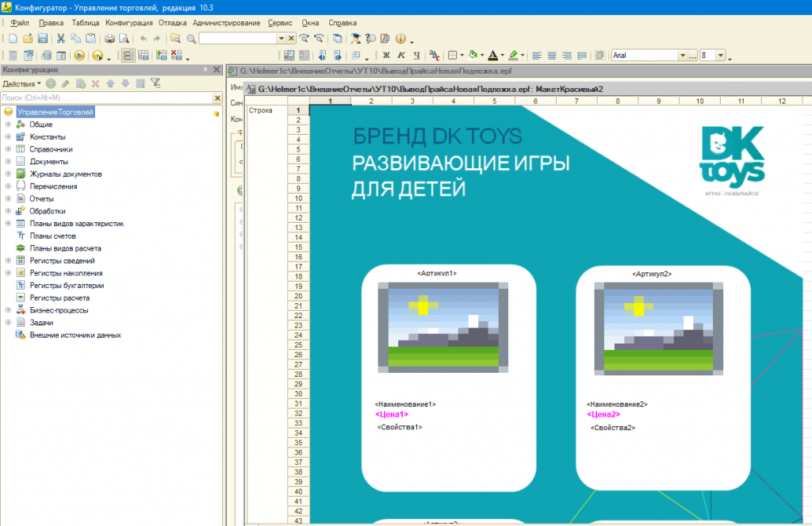Expand the Регистры сведений tree node
This screenshot has height=526, width=812.
pos(8,261)
